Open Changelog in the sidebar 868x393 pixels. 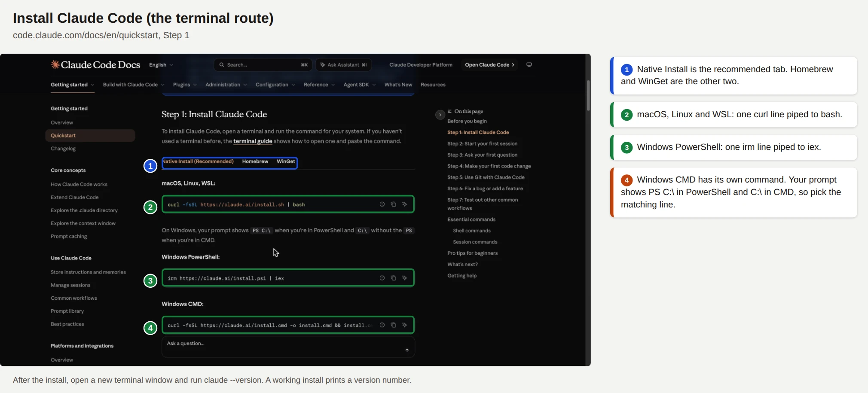pos(63,149)
